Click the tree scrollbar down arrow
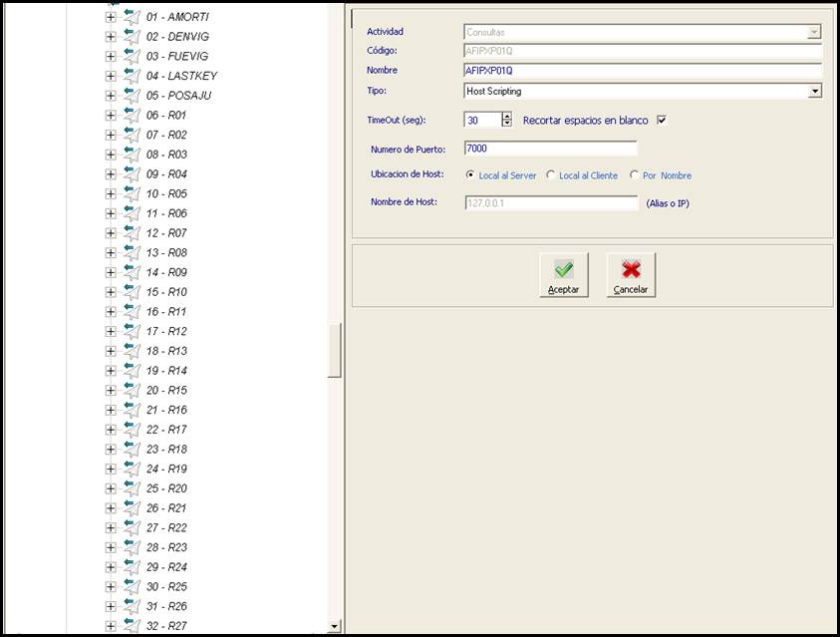The height and width of the screenshot is (637, 840). click(334, 626)
